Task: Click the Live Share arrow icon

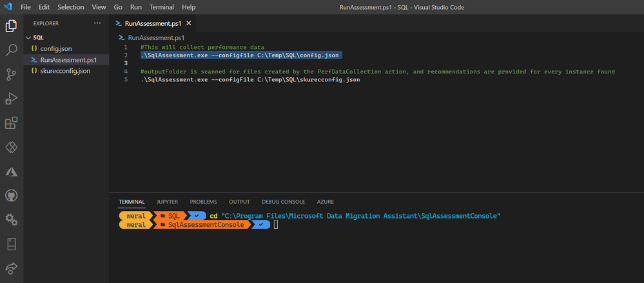Action: click(x=11, y=268)
